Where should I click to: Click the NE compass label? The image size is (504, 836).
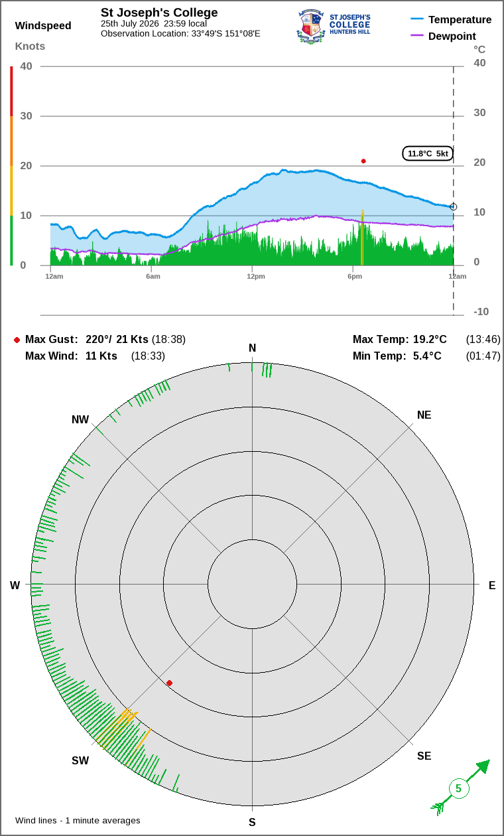(x=424, y=415)
